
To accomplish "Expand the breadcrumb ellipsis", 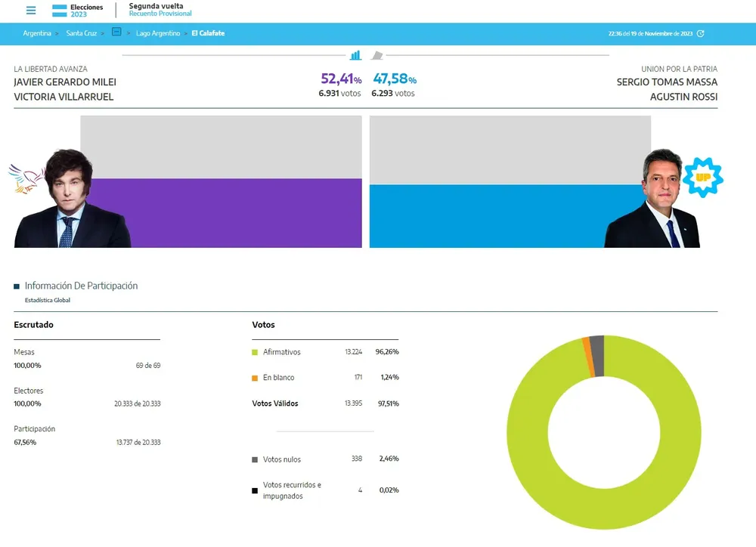I will [x=116, y=33].
